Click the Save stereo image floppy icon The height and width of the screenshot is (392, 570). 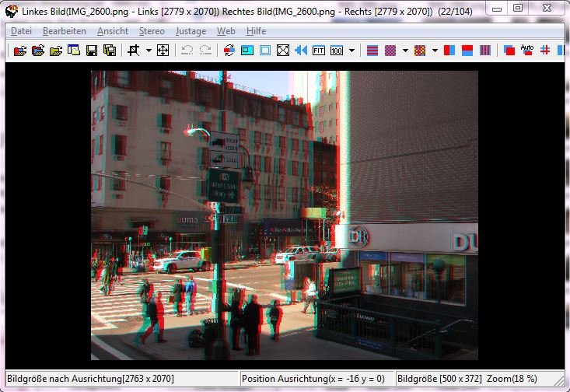92,51
